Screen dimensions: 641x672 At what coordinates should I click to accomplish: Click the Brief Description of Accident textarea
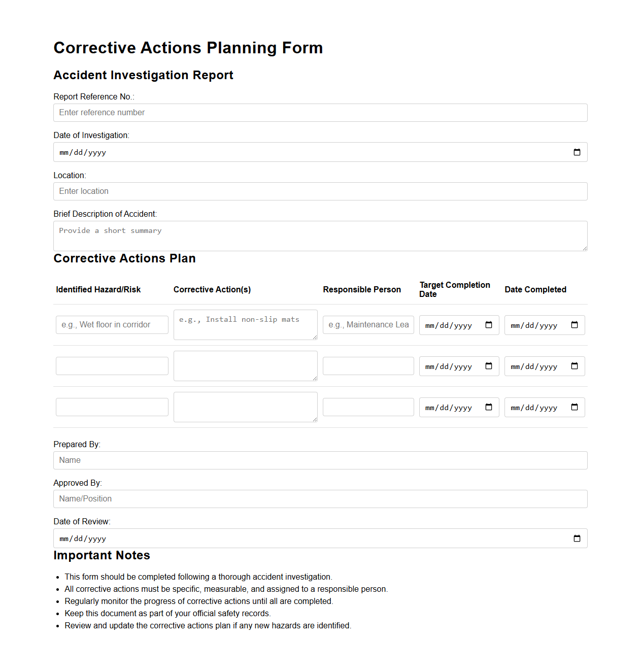[x=320, y=236]
